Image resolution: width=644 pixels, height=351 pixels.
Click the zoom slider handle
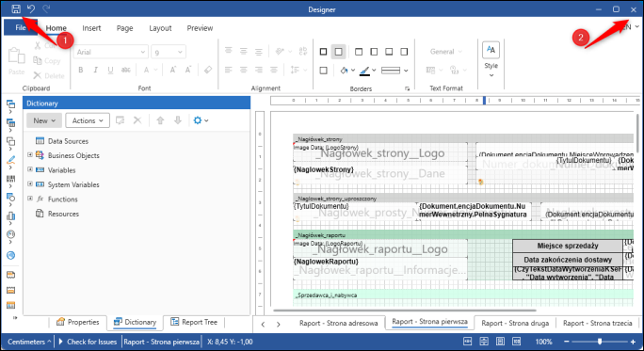[600, 342]
